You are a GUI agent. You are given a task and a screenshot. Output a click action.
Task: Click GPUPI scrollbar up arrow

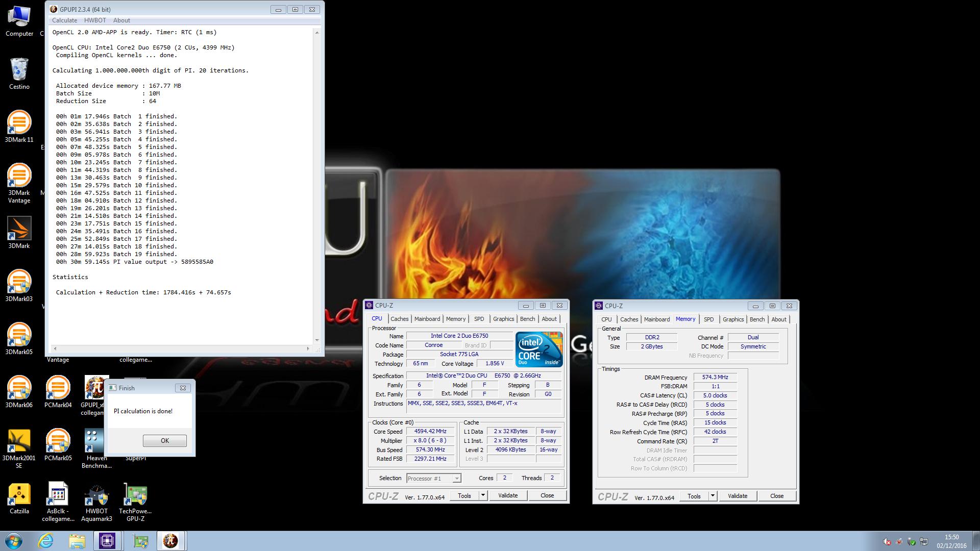pos(317,33)
